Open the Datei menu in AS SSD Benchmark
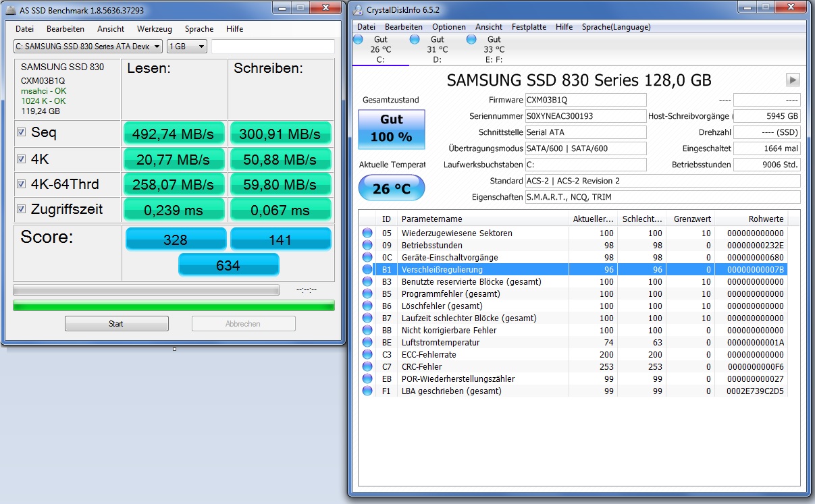This screenshot has width=815, height=504. [x=25, y=29]
